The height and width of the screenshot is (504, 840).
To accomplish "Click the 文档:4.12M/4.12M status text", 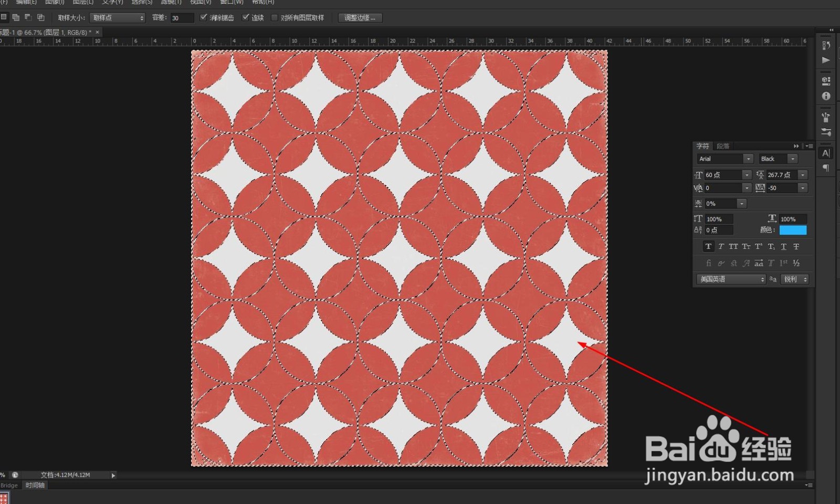I will click(x=66, y=475).
